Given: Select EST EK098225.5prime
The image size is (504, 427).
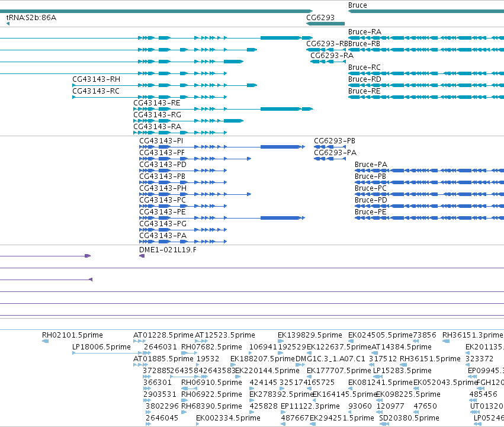Looking at the screenshot, I should pos(408,395).
